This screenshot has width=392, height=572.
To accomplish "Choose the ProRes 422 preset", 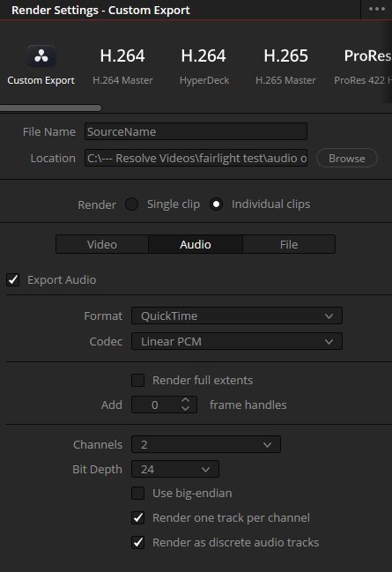I will pyautogui.click(x=363, y=65).
